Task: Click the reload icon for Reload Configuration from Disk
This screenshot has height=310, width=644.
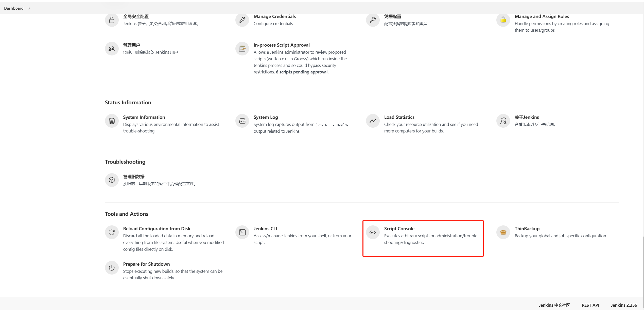Action: pyautogui.click(x=112, y=232)
